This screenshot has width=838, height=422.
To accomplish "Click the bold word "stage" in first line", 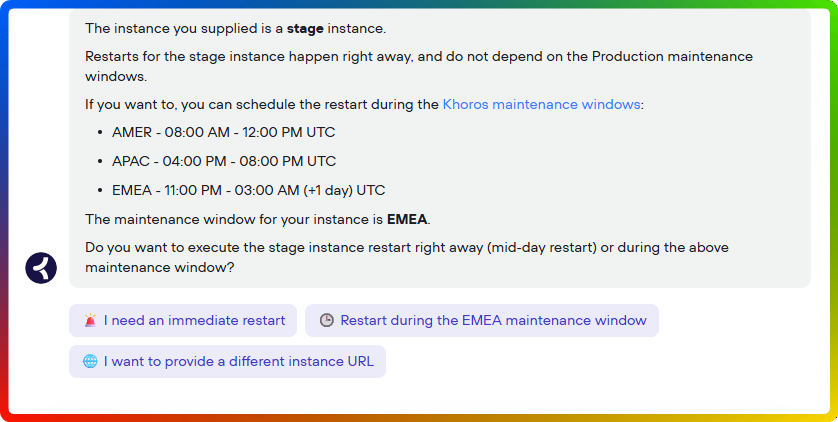I will point(306,28).
